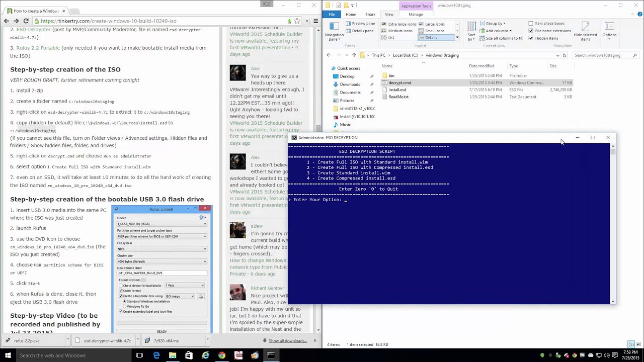Screen dimensions: 644x362
Task: Open the Store taskbar icon
Action: [x=189, y=355]
